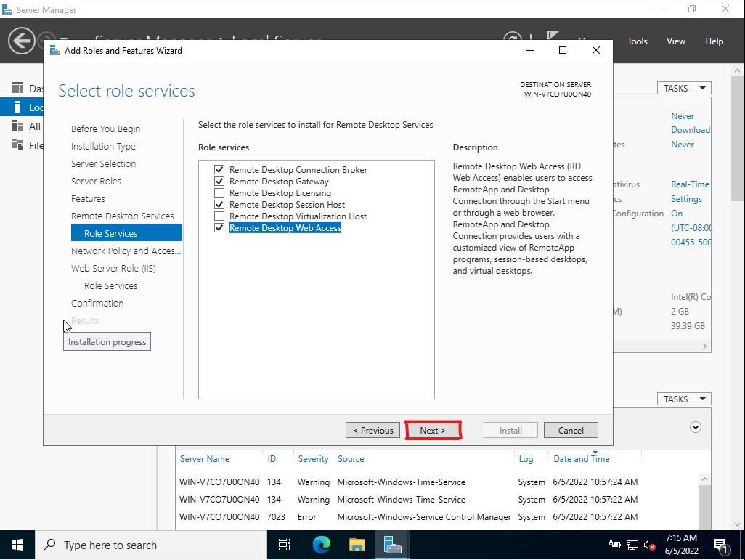This screenshot has width=745, height=560.
Task: Open the Help menu
Action: coord(714,41)
